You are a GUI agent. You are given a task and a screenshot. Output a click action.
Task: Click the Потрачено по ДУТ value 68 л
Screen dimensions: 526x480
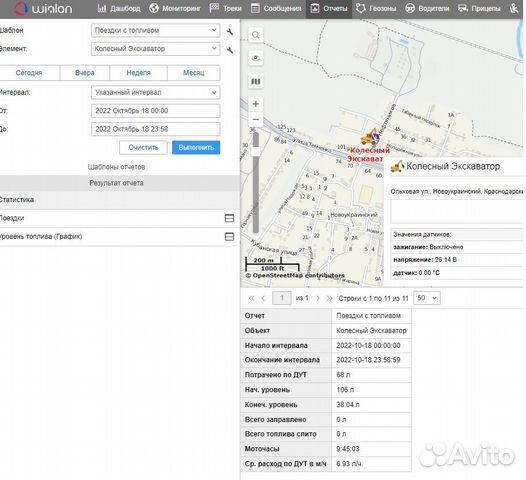(343, 375)
